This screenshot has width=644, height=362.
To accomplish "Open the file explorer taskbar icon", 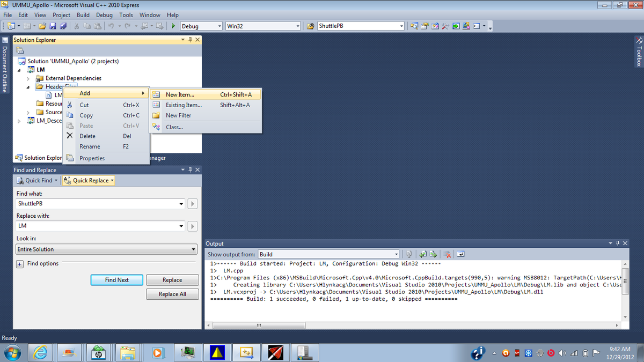I will click(x=129, y=352).
